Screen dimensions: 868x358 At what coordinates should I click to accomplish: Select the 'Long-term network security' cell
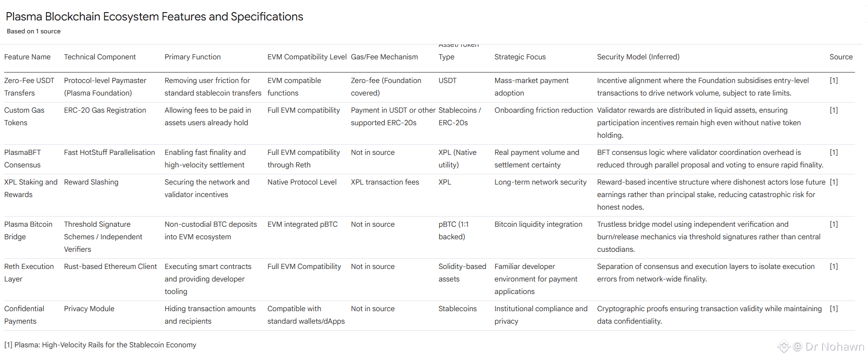[540, 182]
